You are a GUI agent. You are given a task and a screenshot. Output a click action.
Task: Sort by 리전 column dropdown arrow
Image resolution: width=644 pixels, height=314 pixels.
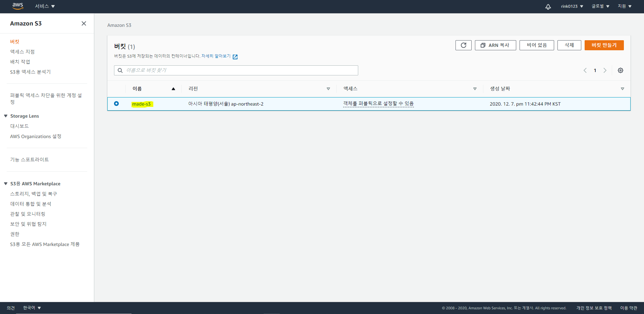(x=328, y=89)
